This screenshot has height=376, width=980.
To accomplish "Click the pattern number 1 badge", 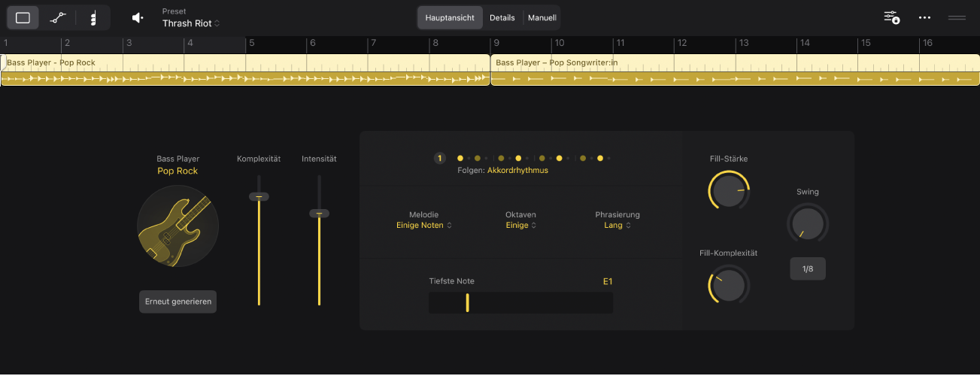I will [x=440, y=159].
